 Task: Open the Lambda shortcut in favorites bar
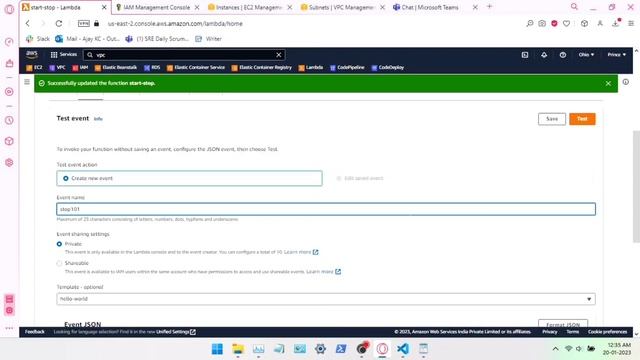(311, 67)
